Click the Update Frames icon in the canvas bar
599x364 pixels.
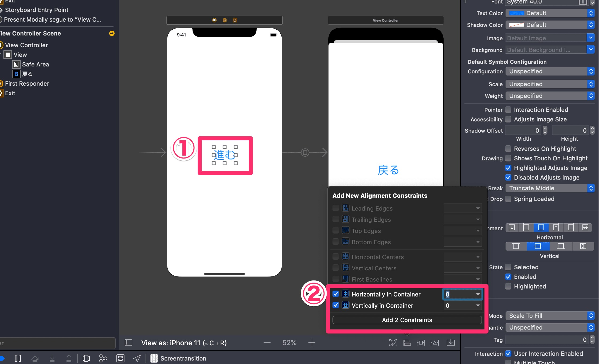pyautogui.click(x=393, y=342)
